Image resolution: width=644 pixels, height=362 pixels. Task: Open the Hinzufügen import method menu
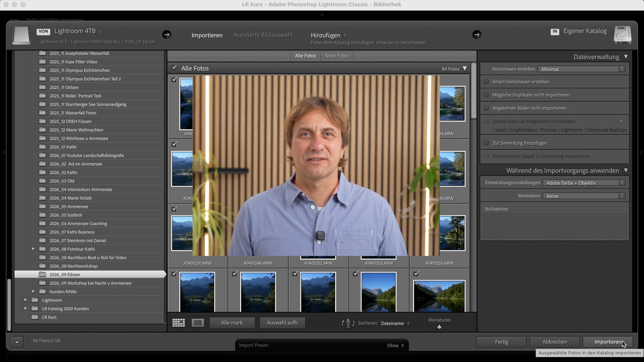coord(328,35)
